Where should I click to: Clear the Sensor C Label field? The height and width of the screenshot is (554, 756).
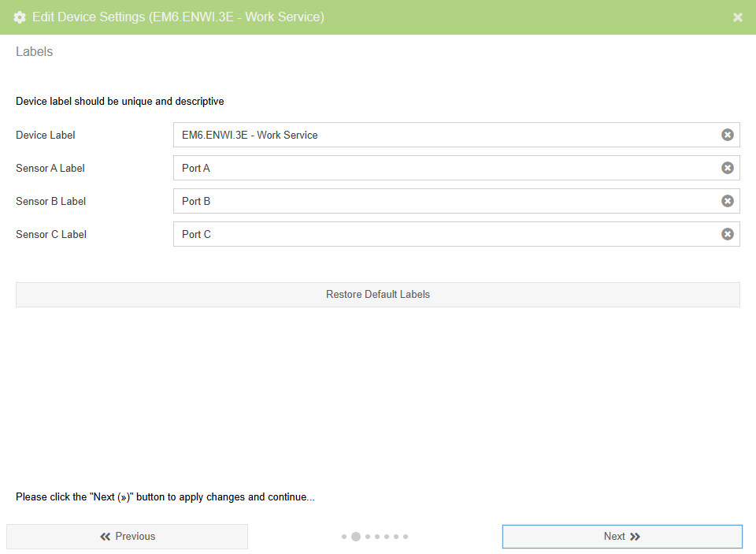coord(728,234)
